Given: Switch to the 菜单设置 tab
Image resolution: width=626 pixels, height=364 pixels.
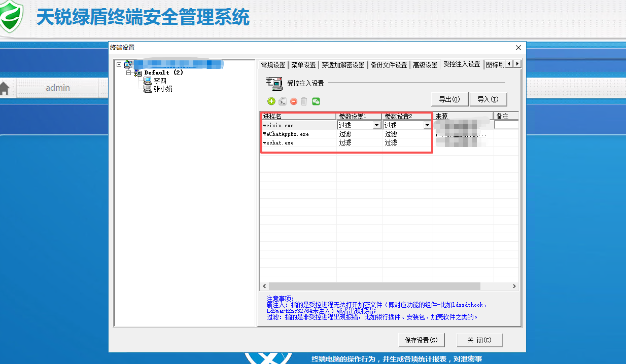Looking at the screenshot, I should pyautogui.click(x=303, y=65).
